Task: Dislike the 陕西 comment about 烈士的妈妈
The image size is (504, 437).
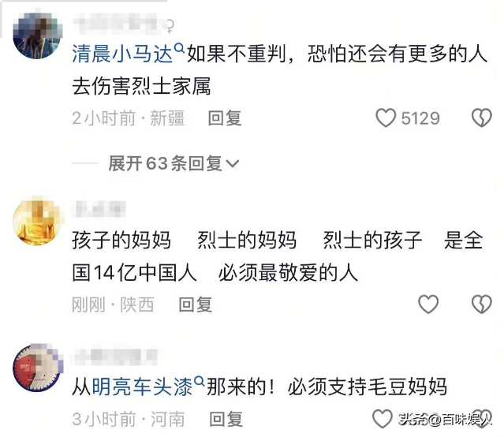Action: point(481,304)
